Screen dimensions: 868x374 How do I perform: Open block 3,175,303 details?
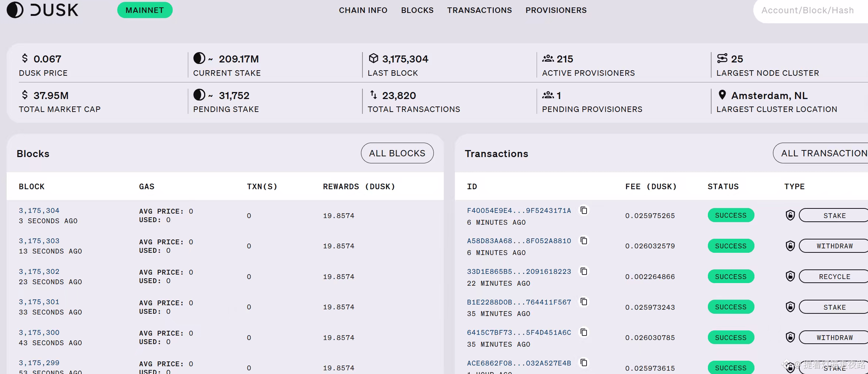pos(39,241)
